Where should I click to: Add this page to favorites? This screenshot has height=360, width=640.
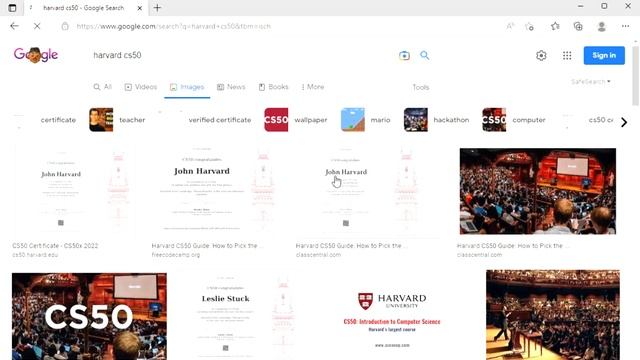point(529,27)
